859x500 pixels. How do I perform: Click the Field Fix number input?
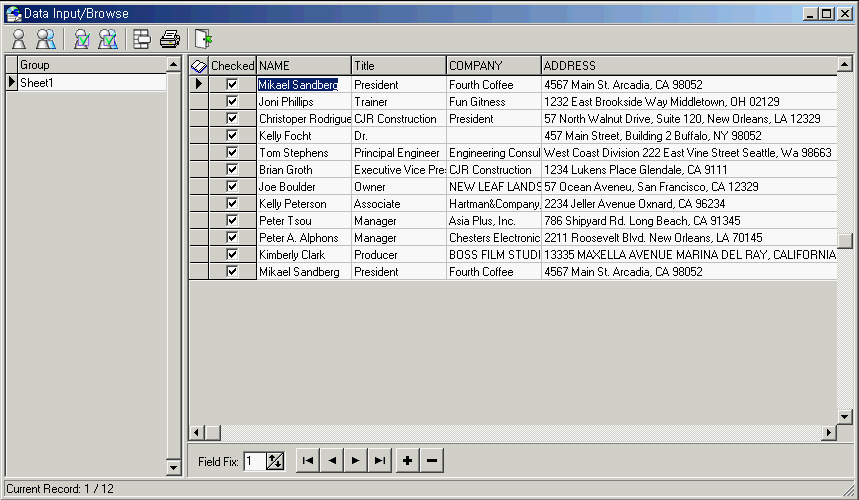(x=254, y=461)
